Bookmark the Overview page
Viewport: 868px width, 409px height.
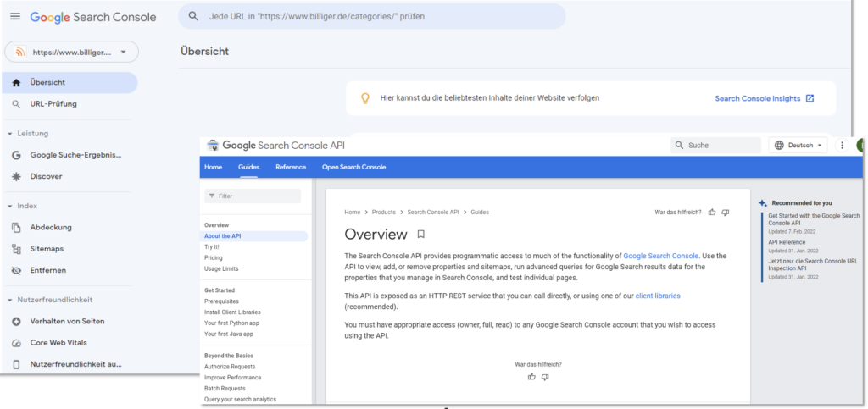tap(420, 235)
